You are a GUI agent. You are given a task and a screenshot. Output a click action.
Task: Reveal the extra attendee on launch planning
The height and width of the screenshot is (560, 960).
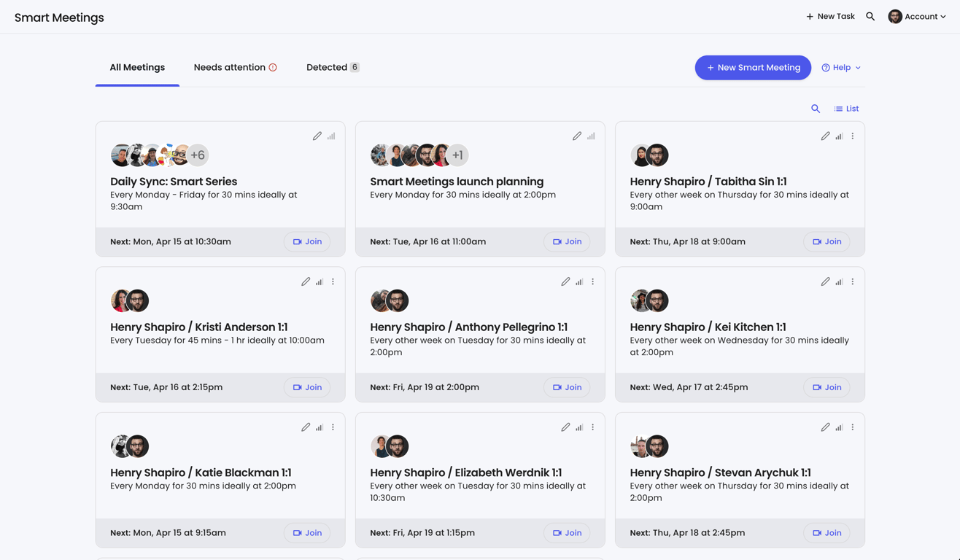click(x=457, y=155)
